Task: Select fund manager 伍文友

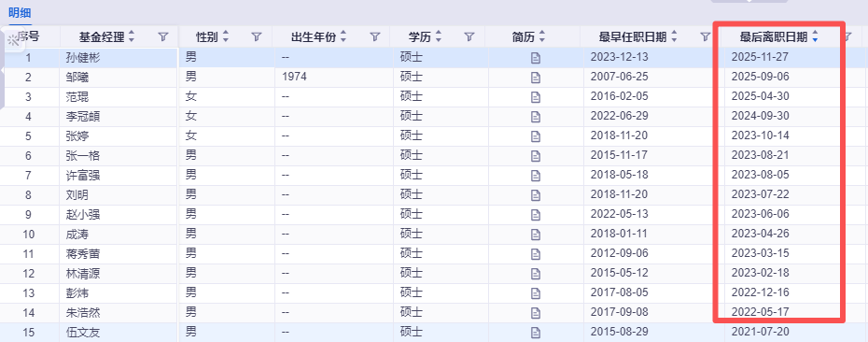Action: coord(82,333)
